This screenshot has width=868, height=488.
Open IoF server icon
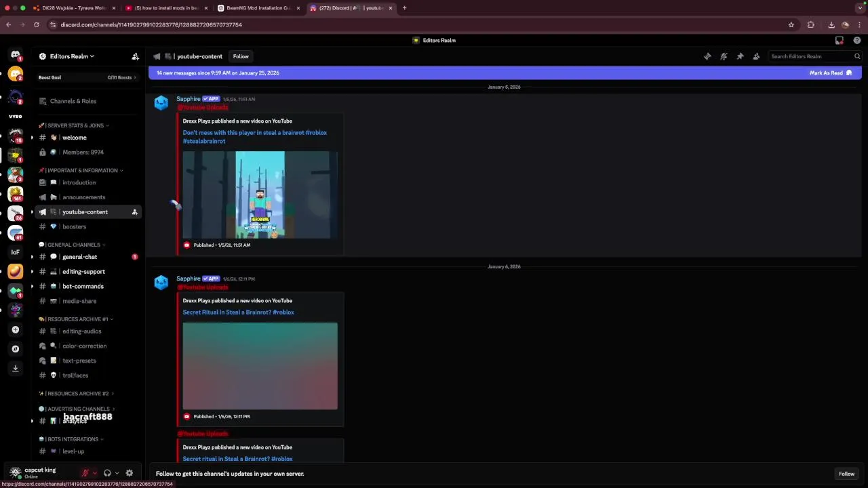16,252
